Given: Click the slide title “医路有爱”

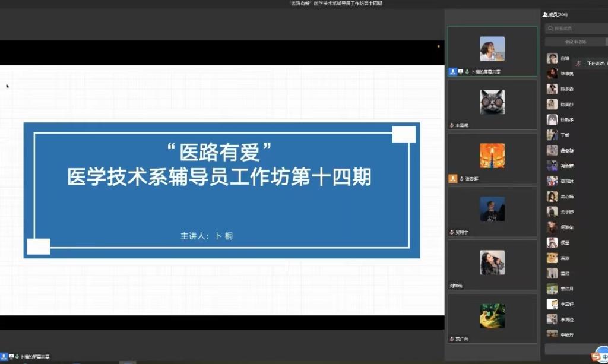Looking at the screenshot, I should tap(220, 151).
